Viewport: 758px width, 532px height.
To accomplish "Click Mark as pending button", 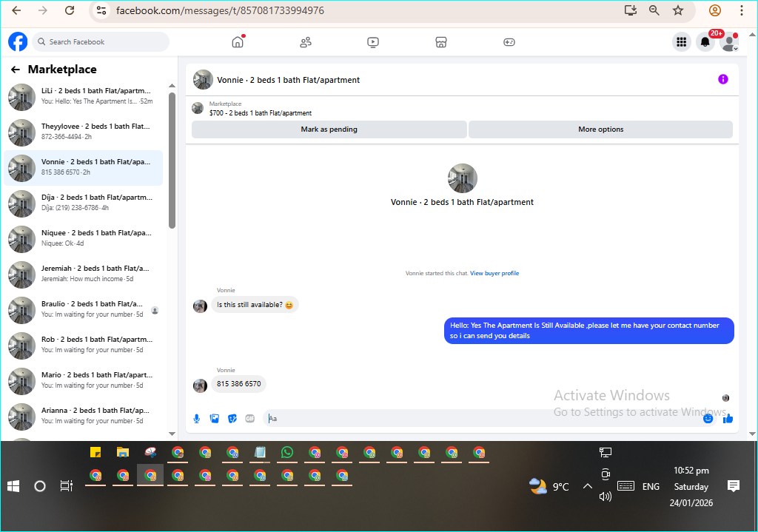I will [329, 129].
